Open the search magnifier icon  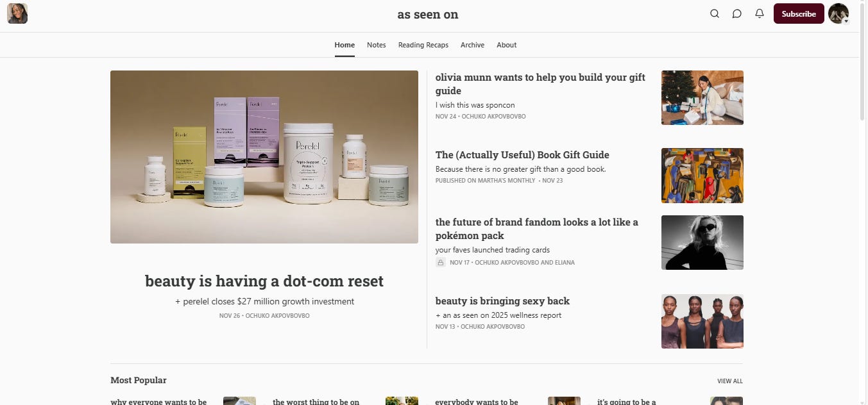[x=714, y=13]
